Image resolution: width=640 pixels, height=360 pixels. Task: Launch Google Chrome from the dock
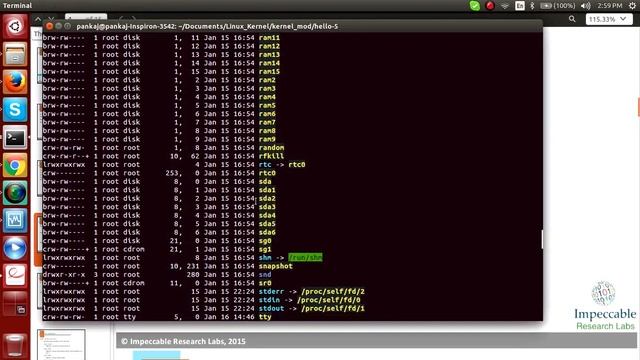pos(15,165)
